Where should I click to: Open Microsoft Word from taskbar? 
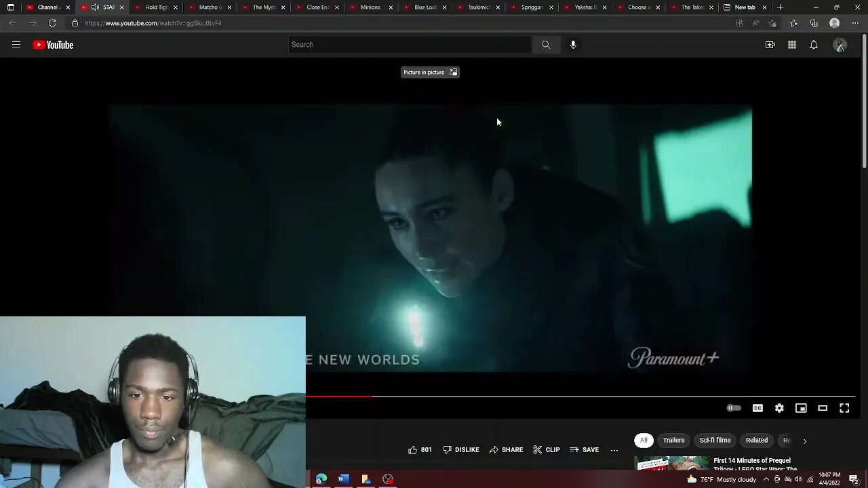tap(344, 479)
